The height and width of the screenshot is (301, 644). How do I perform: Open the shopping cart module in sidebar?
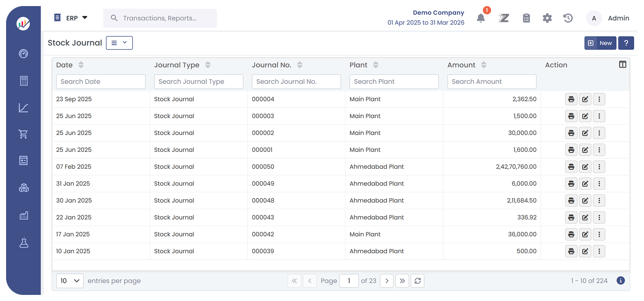24,134
